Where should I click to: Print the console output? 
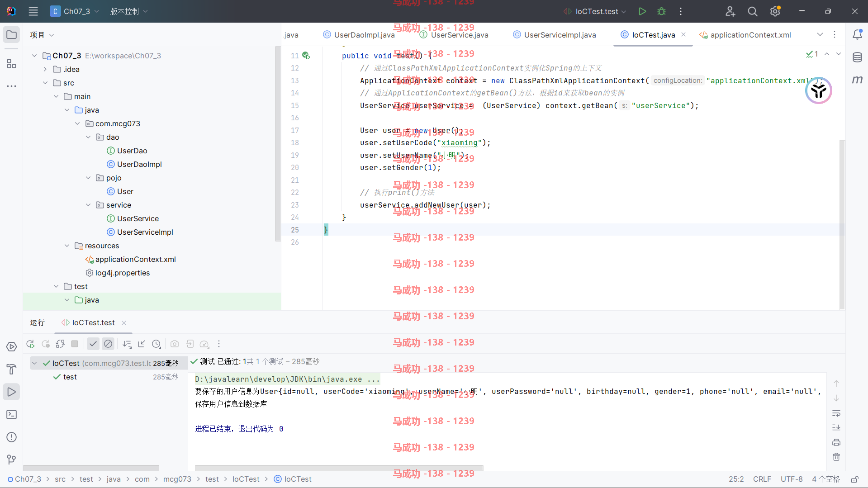(x=836, y=442)
